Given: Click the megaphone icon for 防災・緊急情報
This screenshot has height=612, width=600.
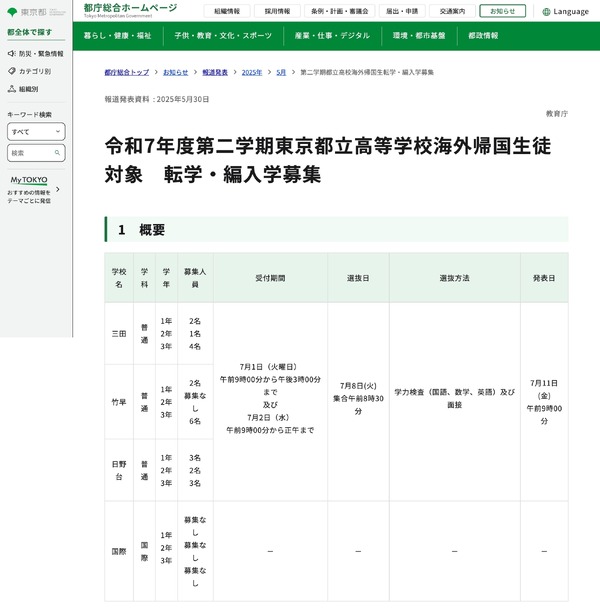Looking at the screenshot, I should tap(11, 53).
